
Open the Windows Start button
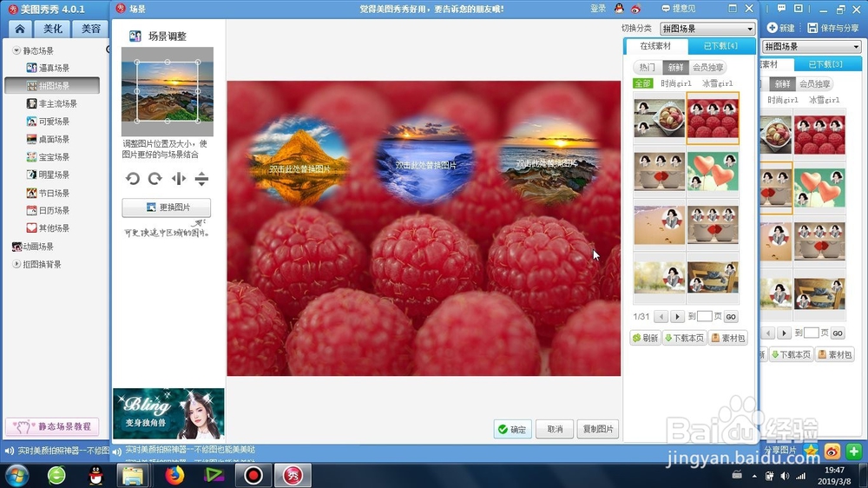click(17, 475)
